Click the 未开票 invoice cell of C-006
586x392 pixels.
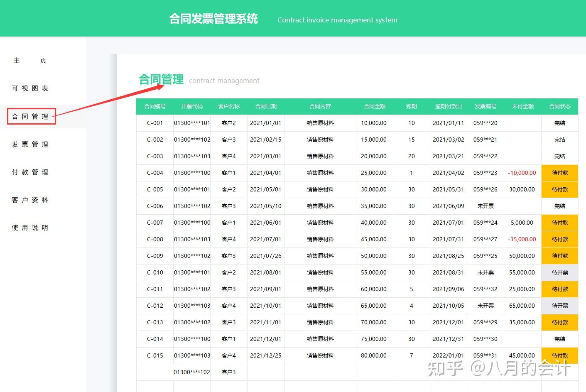[x=485, y=206]
